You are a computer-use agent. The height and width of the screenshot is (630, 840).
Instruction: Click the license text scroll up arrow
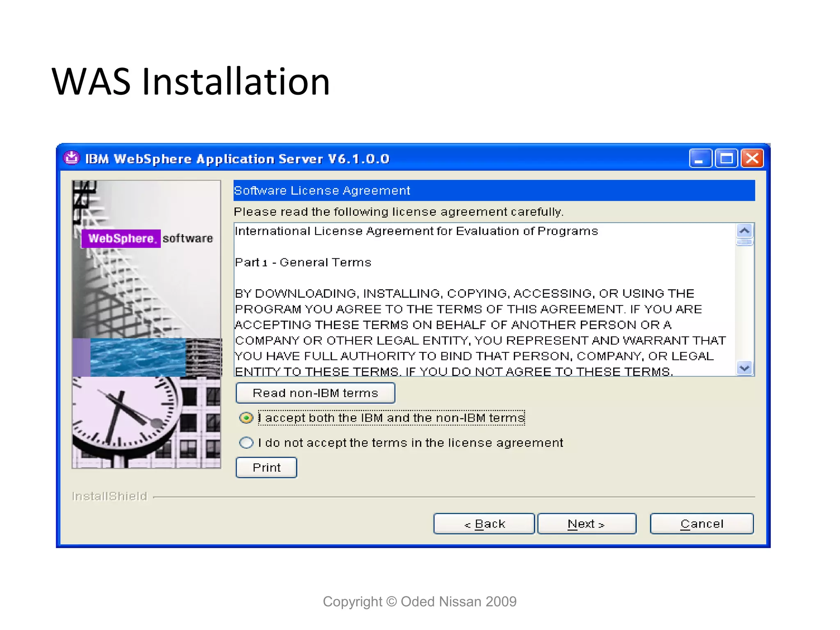click(x=744, y=231)
